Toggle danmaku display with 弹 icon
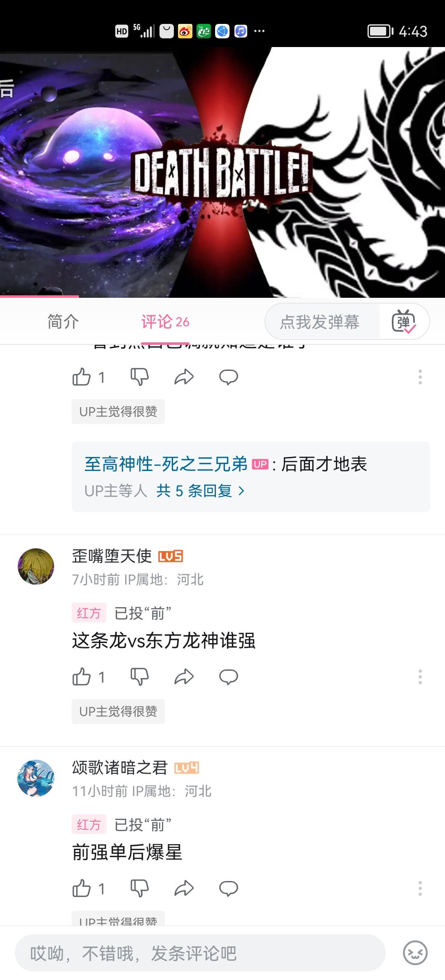The width and height of the screenshot is (445, 980). (404, 321)
